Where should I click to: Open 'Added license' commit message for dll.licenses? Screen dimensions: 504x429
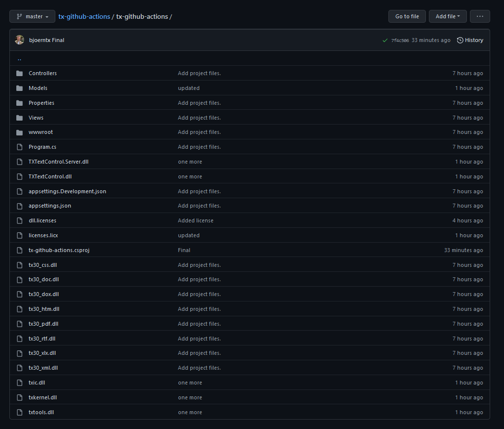(x=196, y=220)
